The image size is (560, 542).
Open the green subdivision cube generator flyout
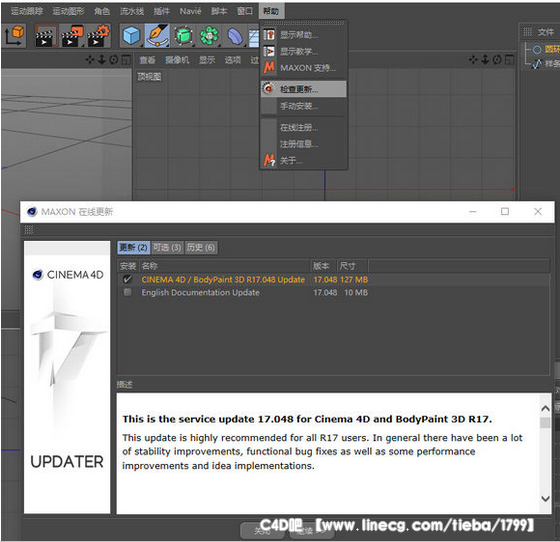(183, 36)
